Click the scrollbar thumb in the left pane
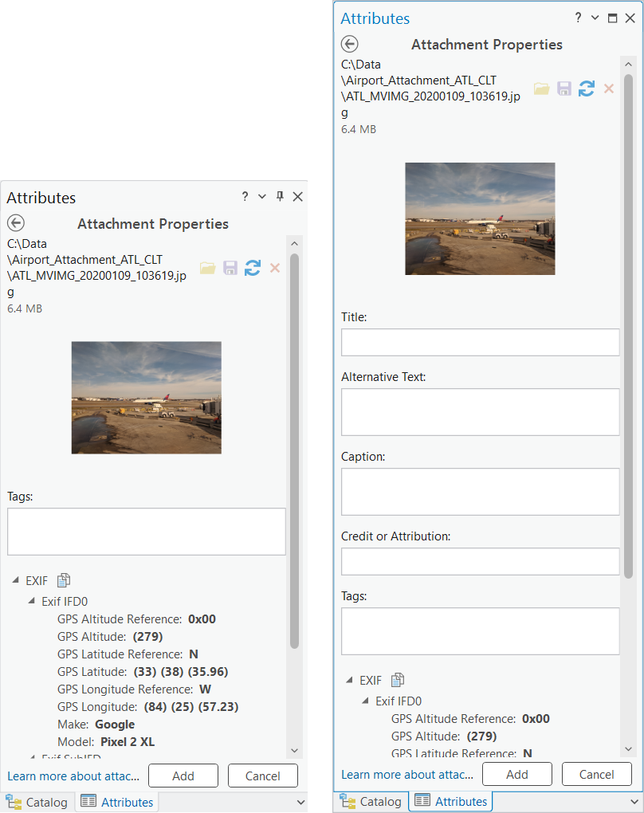Image resolution: width=644 pixels, height=813 pixels. [x=295, y=451]
